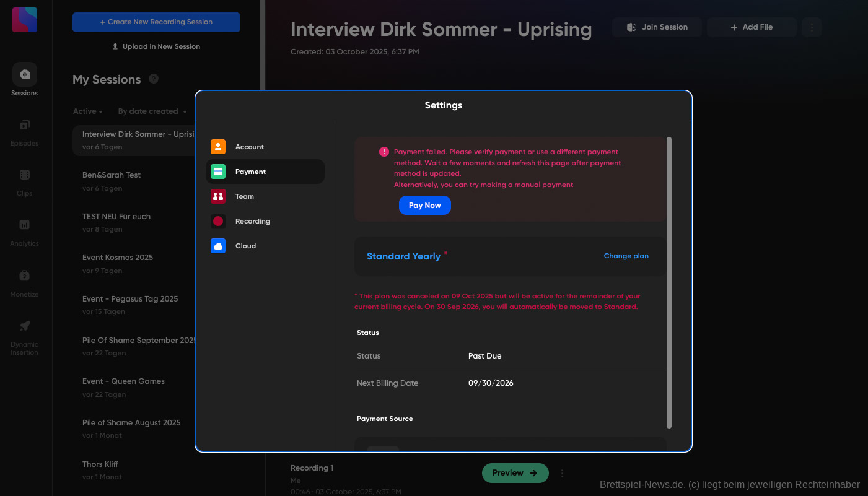Click the Change plan link

[x=626, y=255]
